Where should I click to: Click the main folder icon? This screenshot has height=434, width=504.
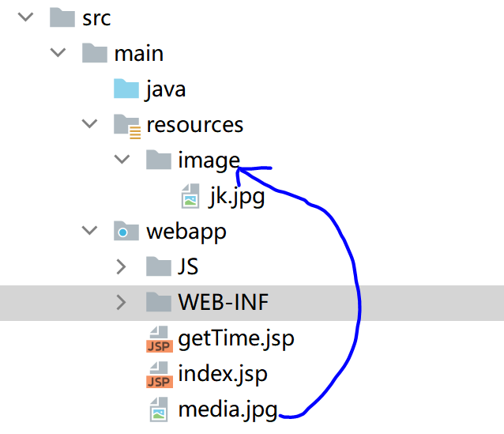tap(95, 53)
